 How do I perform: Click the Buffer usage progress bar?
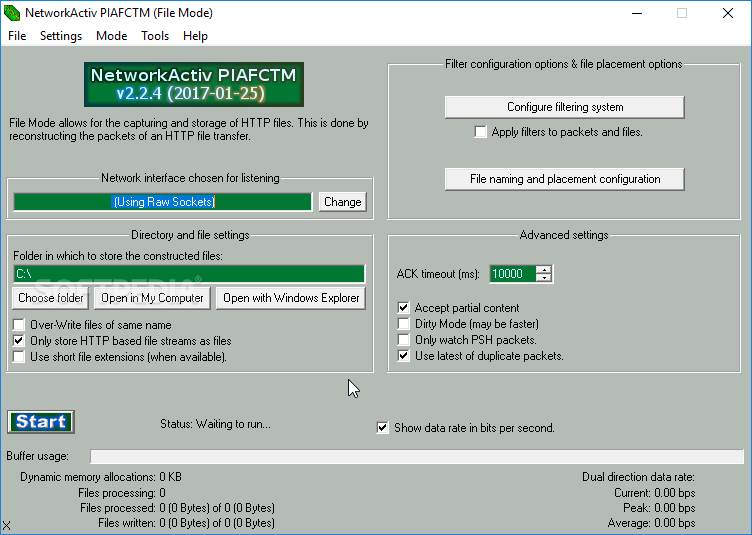point(417,456)
